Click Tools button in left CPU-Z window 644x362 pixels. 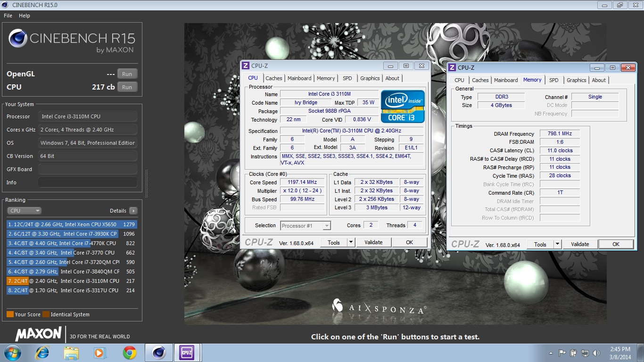pyautogui.click(x=334, y=242)
